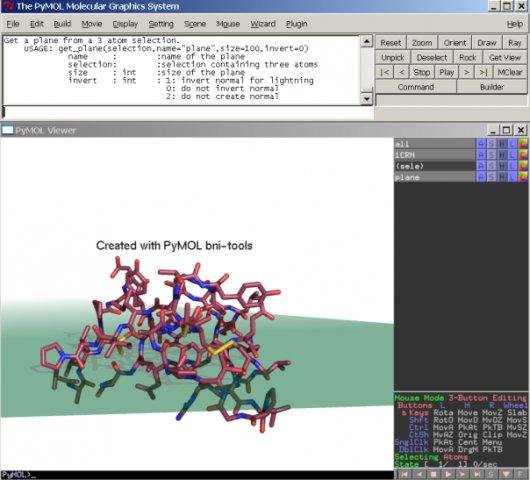Open the Color menu for object 1CRN
This screenshot has width=530, height=480.
click(x=523, y=155)
